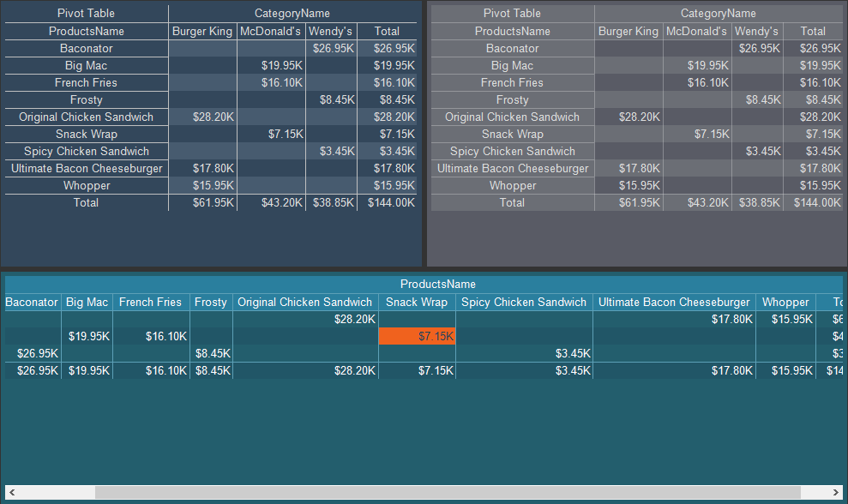Select French Fries column header in bottom table
Viewport: 848px width, 504px height.
[x=150, y=302]
